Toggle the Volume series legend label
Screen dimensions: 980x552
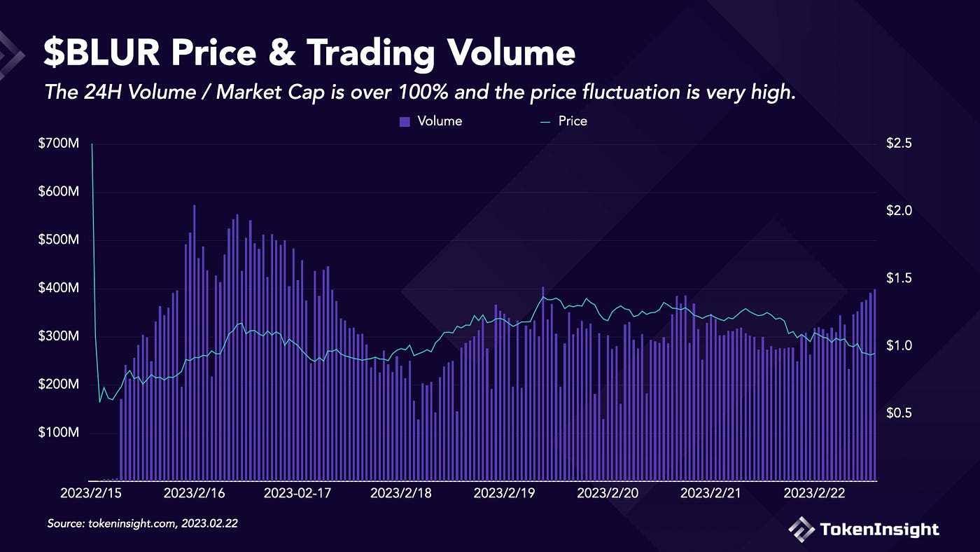[440, 121]
